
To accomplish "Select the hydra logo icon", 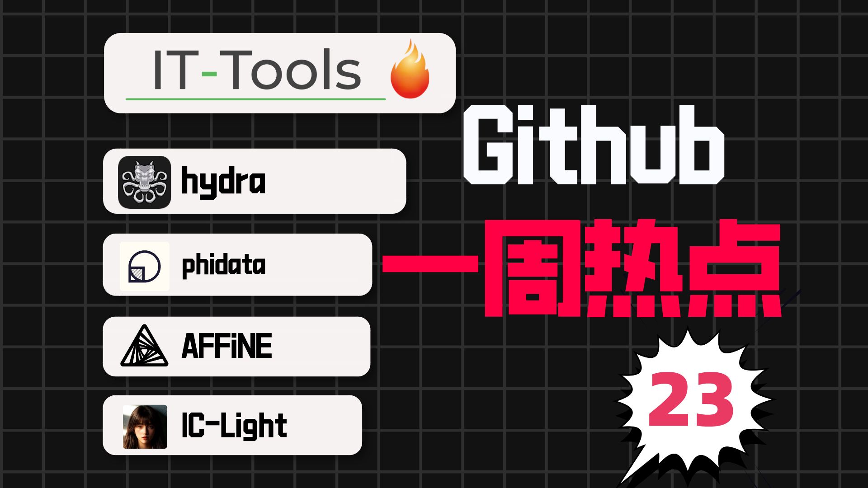I will point(144,183).
